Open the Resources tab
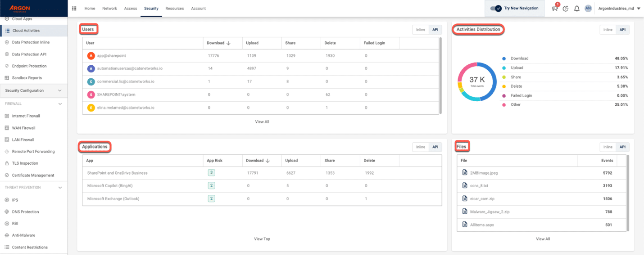644x257 pixels. [175, 9]
